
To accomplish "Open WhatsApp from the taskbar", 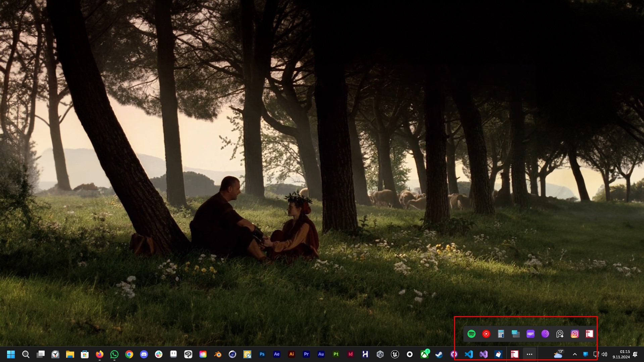I will pos(114,354).
